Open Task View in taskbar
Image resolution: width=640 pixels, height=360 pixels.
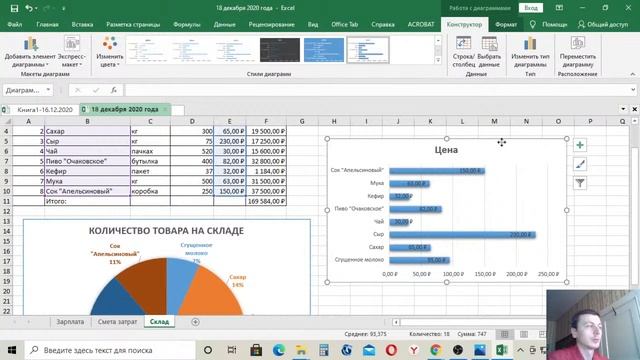(231, 350)
